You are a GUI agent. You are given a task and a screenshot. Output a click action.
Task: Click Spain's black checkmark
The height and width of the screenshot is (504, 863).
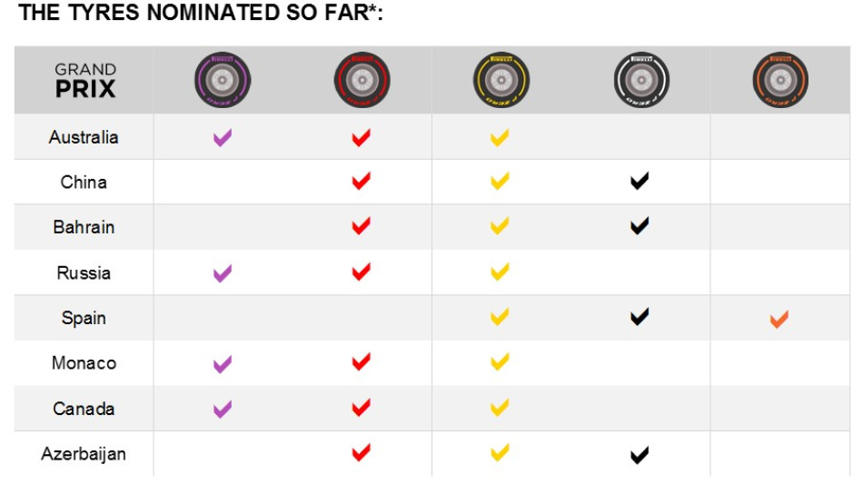[640, 318]
